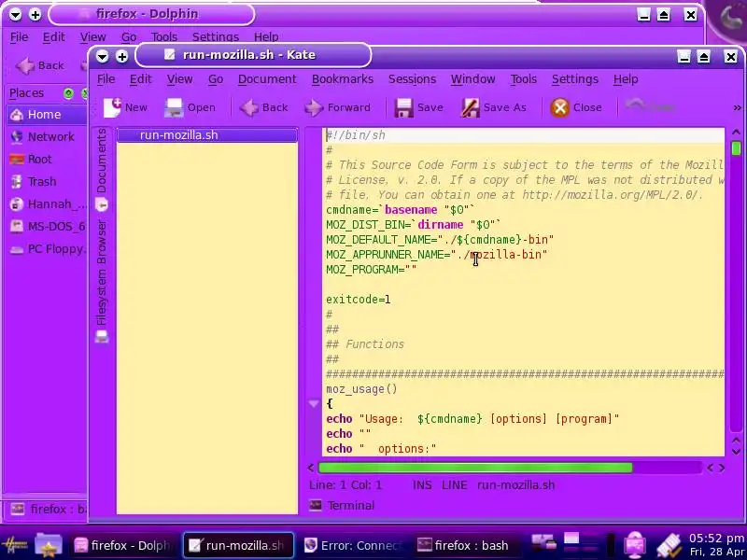Screen dimensions: 747x560
Task: Click the green horizontal scrollbar thumb
Action: pyautogui.click(x=475, y=469)
